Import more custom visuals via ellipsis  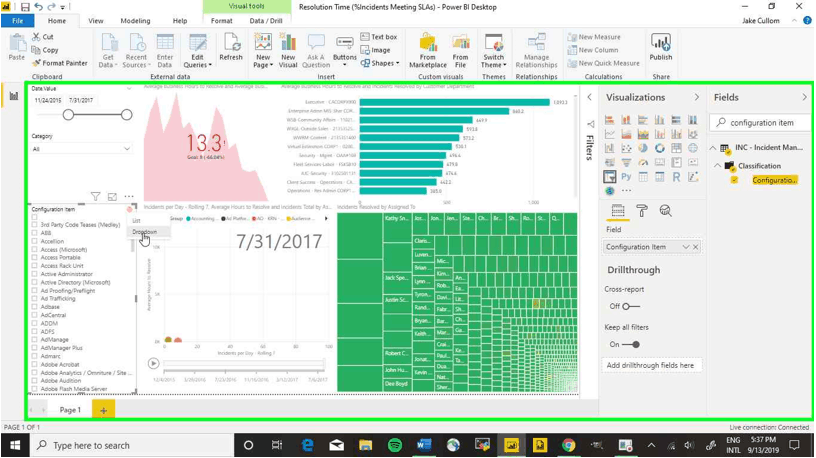[x=626, y=191]
